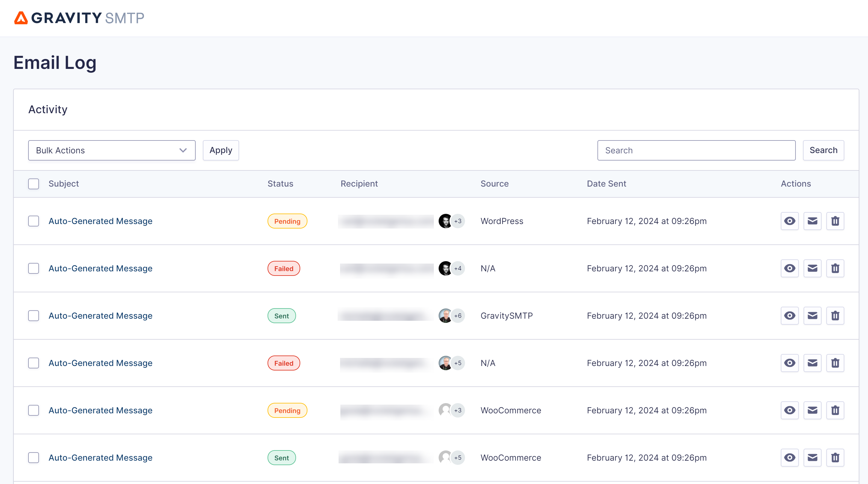868x484 pixels.
Task: Click recipient avatar in the sent WooCommerce row
Action: 445,458
